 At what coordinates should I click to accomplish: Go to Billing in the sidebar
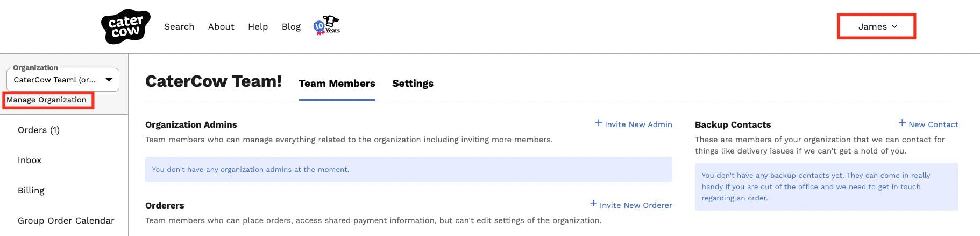point(31,191)
